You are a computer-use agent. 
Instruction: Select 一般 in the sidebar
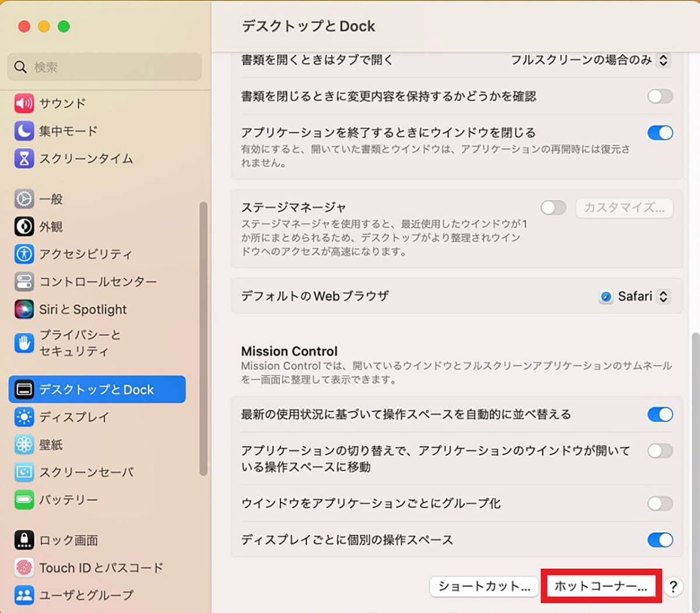(x=97, y=199)
